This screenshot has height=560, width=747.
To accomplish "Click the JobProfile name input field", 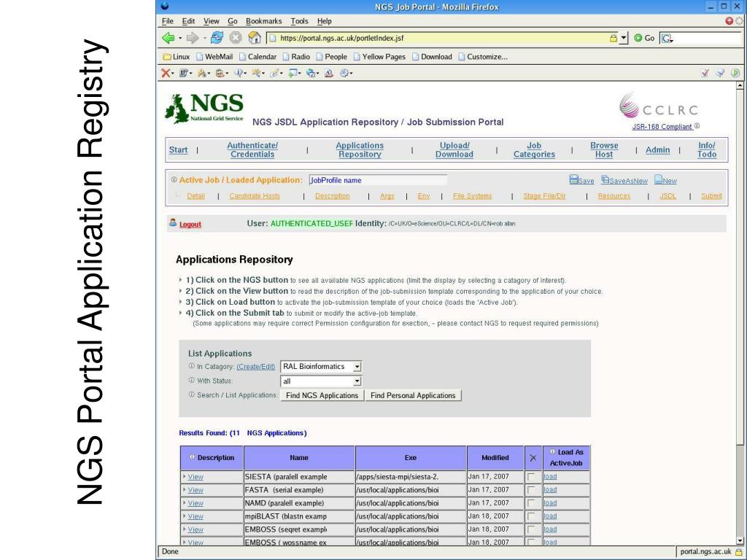I will pos(378,180).
